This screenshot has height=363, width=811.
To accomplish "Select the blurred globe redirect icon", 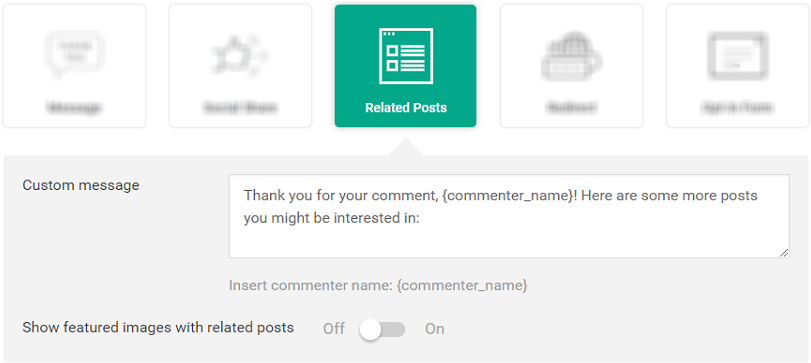I will (572, 56).
